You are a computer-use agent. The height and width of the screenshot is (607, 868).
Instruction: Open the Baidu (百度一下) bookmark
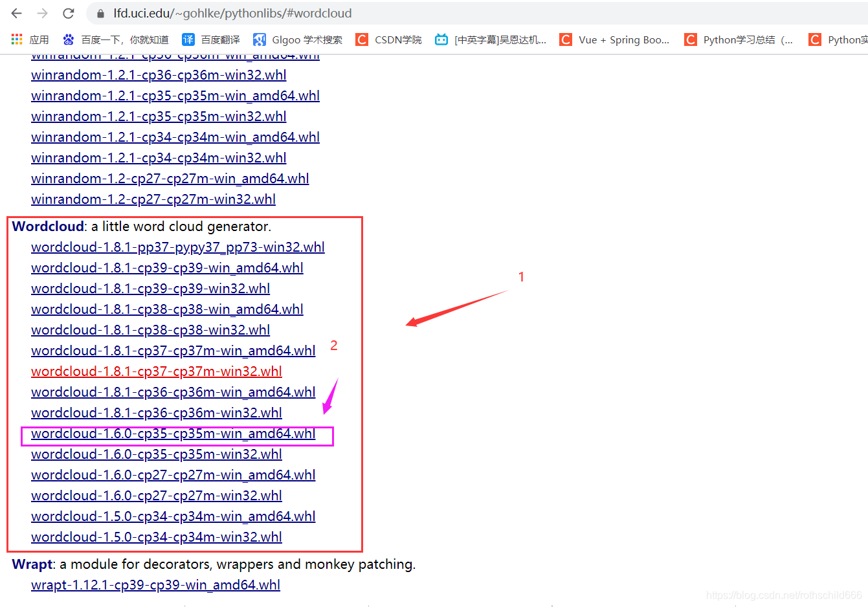[116, 39]
